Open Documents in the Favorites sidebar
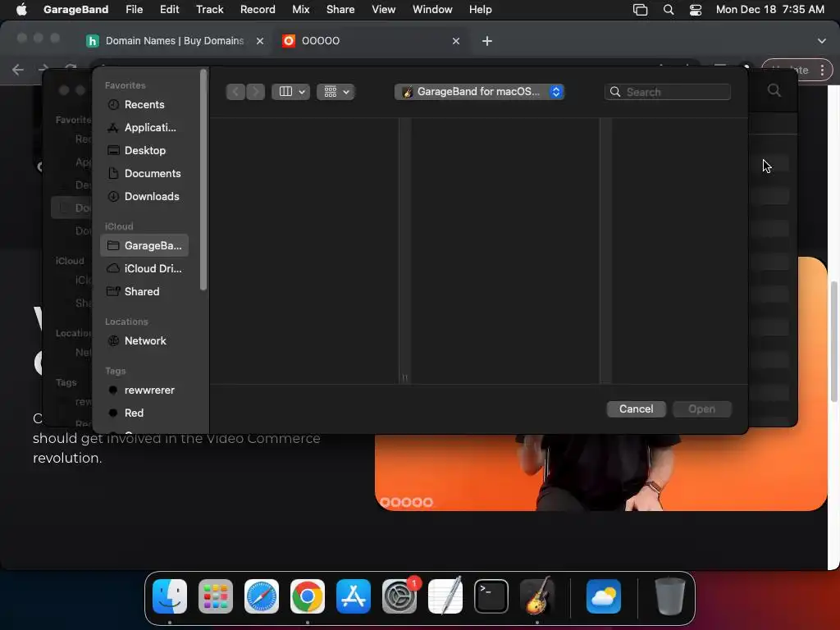 click(x=144, y=174)
